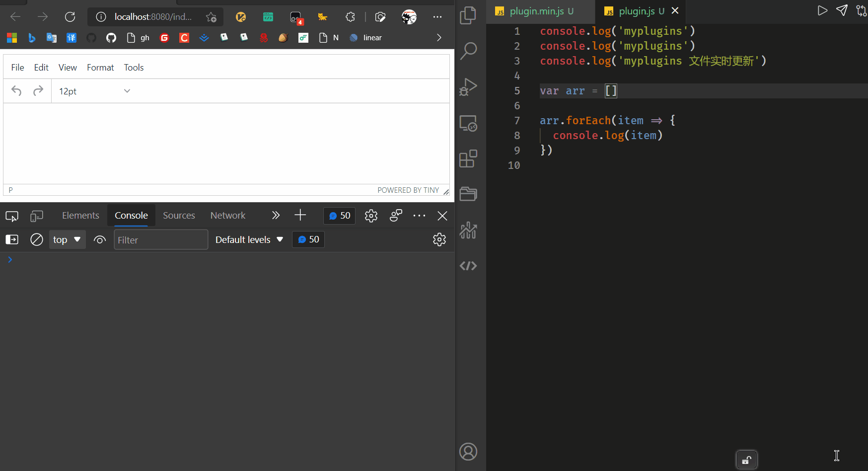Switch to the Network tab
Viewport: 868px width, 471px height.
[x=228, y=216]
